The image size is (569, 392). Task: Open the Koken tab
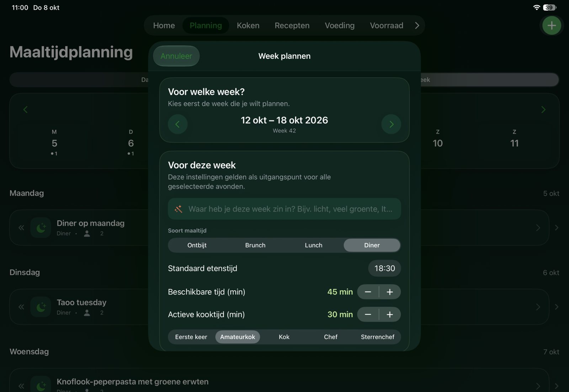point(248,26)
